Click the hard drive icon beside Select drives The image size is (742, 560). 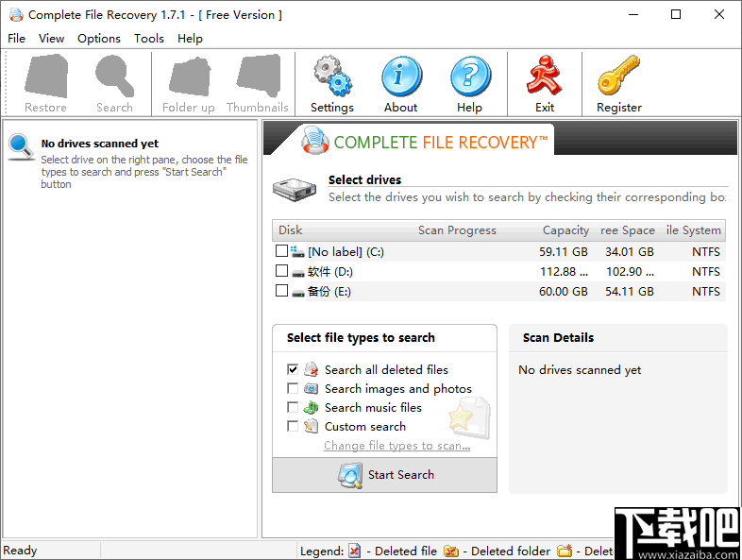(x=295, y=190)
